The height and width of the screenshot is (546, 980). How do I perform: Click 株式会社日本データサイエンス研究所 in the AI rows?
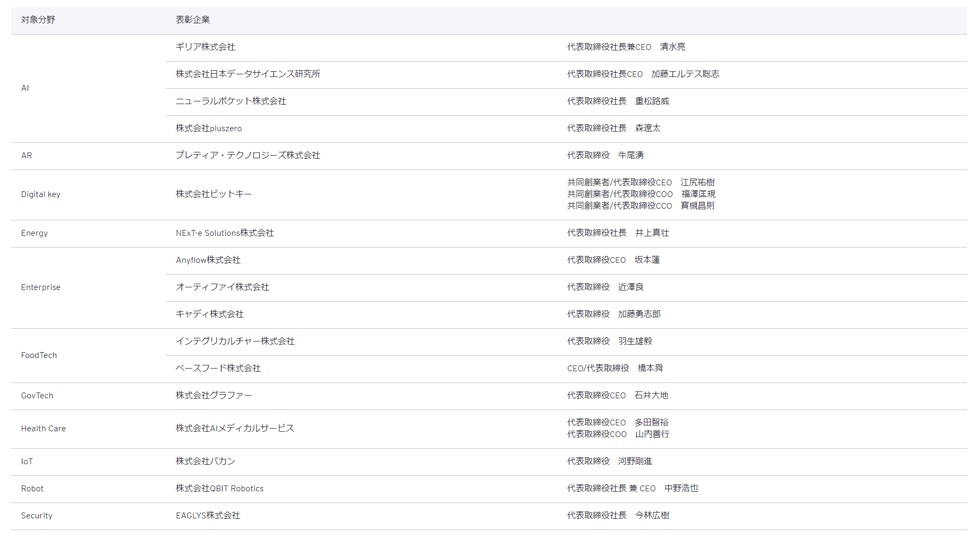pyautogui.click(x=248, y=74)
